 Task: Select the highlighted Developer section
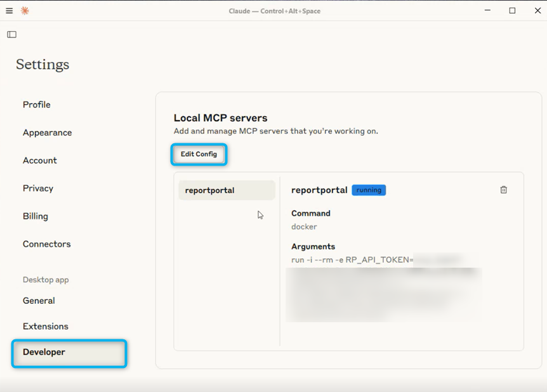pos(45,352)
